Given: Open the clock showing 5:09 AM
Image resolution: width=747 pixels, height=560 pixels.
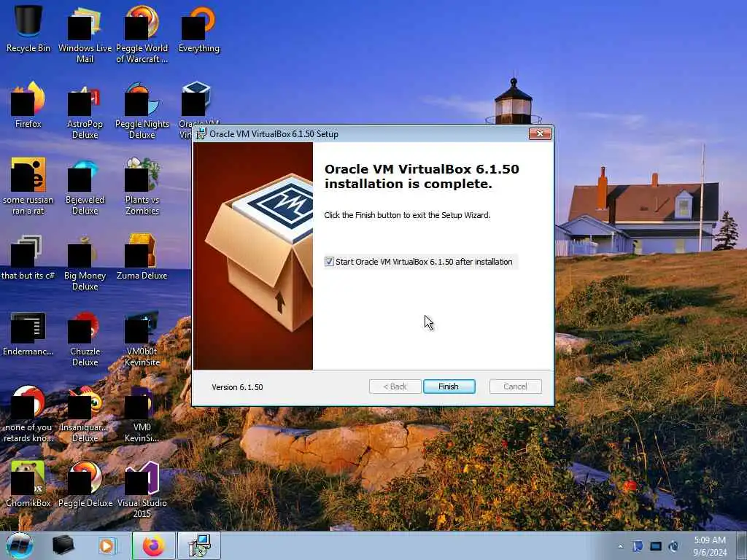Looking at the screenshot, I should pos(709,546).
